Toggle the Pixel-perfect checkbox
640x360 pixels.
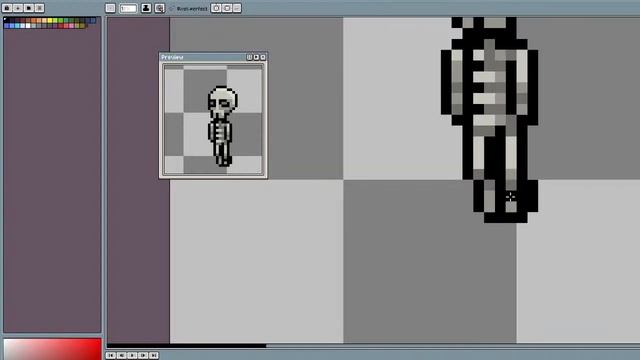coord(171,8)
